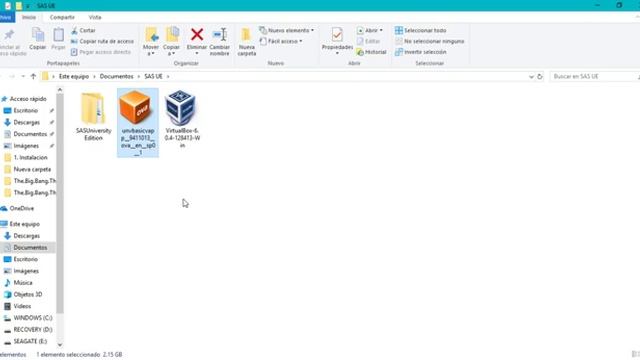Open Imágenes under Este equipo
Image resolution: width=640 pixels, height=360 pixels.
26,271
